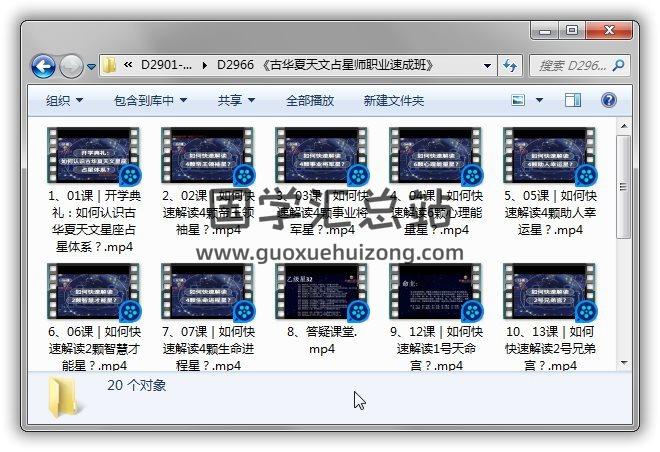Click player badge on 05课 助人幸运星 thumbnail
Viewport: 660px width, 452px height.
point(586,175)
